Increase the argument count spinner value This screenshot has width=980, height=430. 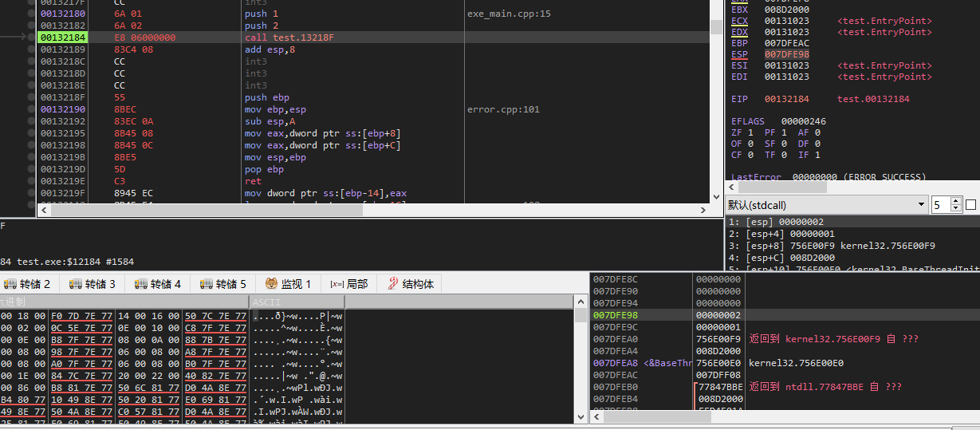coord(957,201)
